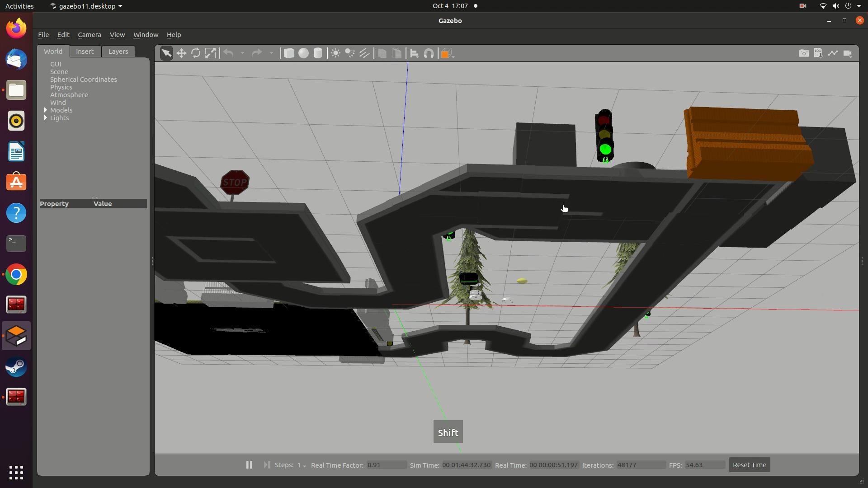Choose the arrow selection mode tool
Screen dimensions: 868x488
click(166, 53)
